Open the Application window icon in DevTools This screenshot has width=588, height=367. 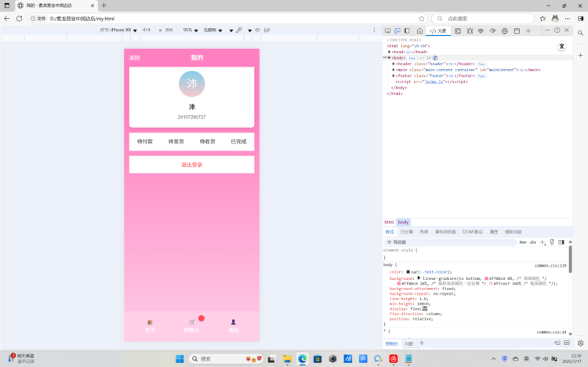[517, 31]
